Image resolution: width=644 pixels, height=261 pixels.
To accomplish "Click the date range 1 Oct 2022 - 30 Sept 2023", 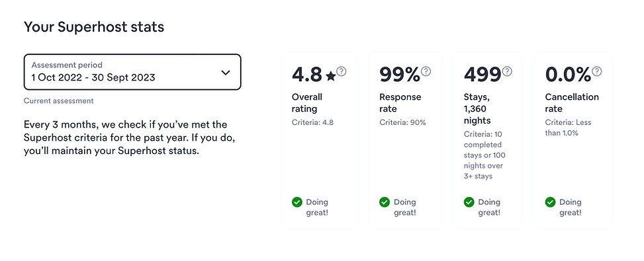I will (x=93, y=77).
